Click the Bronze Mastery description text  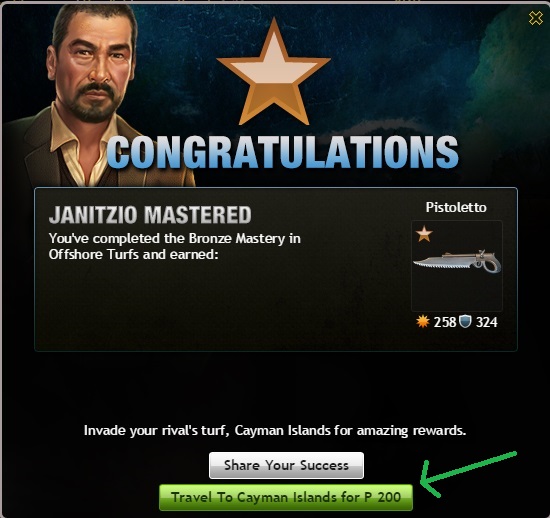[175, 238]
